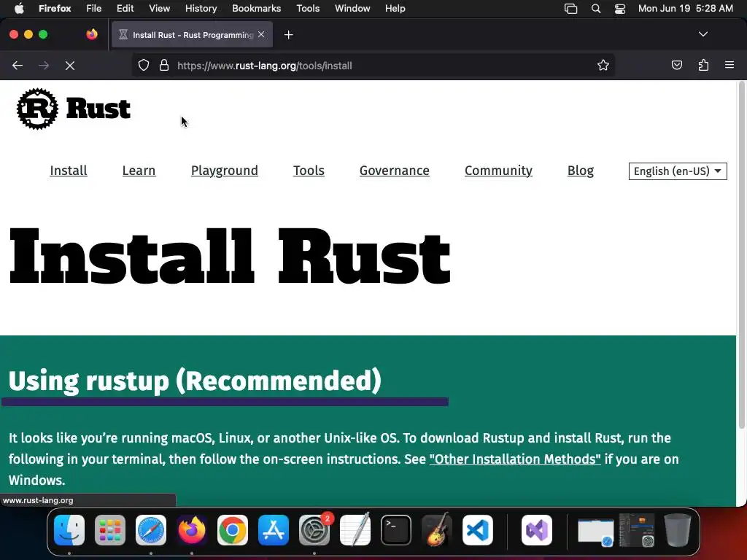Go back with the back arrow
Viewport: 747px width, 560px height.
point(18,65)
